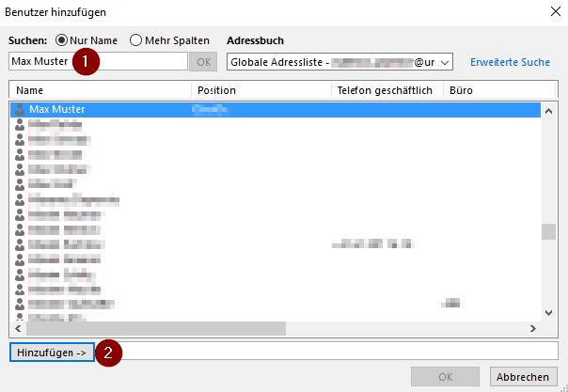The image size is (568, 392).
Task: Open the Adressbuch dropdown list
Action: tap(445, 62)
